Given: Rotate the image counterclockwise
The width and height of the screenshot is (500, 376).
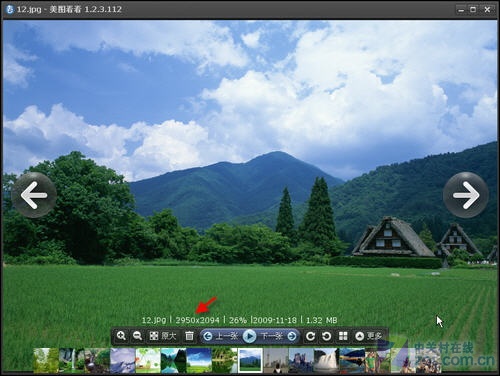Looking at the screenshot, I should pos(326,336).
